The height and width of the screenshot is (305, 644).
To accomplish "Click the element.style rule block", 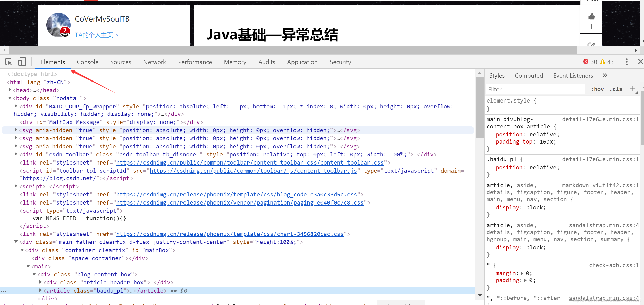I will click(x=562, y=105).
